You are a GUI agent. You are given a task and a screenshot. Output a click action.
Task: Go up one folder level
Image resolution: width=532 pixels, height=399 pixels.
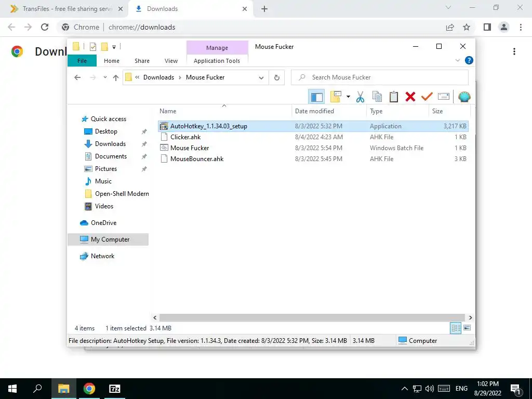pos(116,78)
